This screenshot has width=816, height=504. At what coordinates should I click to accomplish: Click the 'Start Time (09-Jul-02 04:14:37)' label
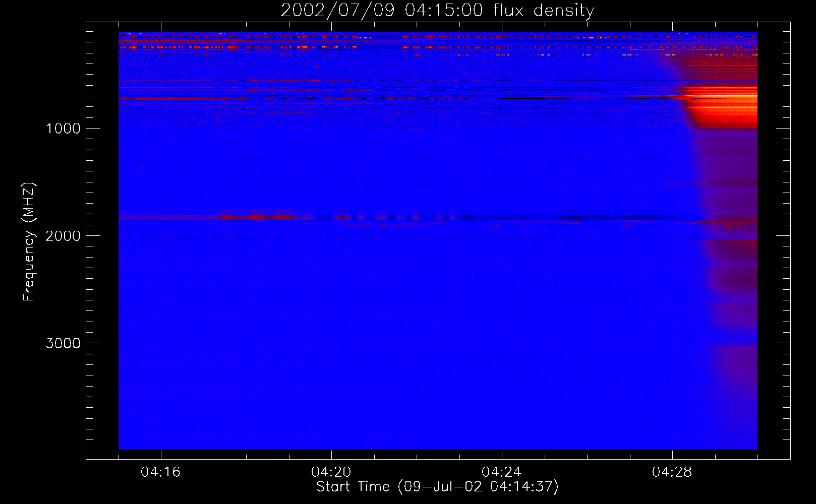[437, 487]
